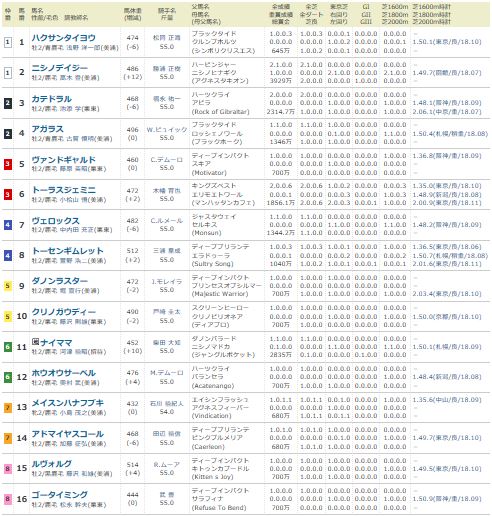Screen dimensions: 492x516
Task: Open horse page for クリノガウディー
Action: (x=64, y=312)
